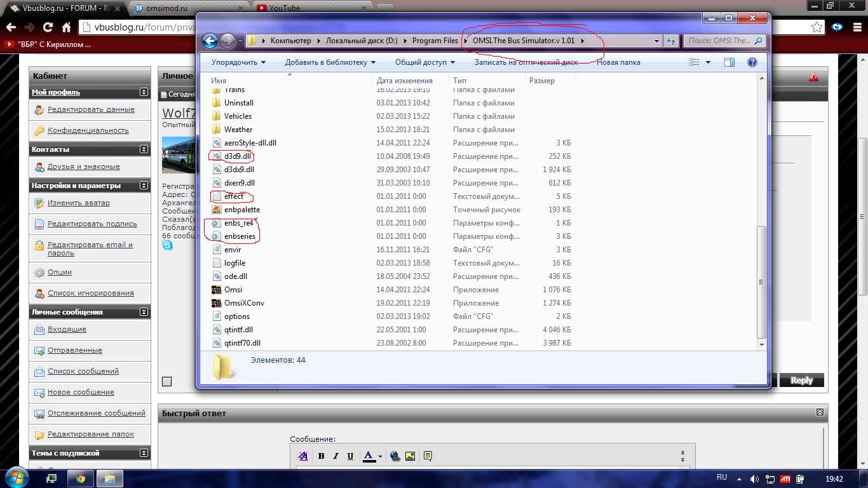Open the view options dropdown arrow
The image size is (868, 488).
(x=708, y=62)
